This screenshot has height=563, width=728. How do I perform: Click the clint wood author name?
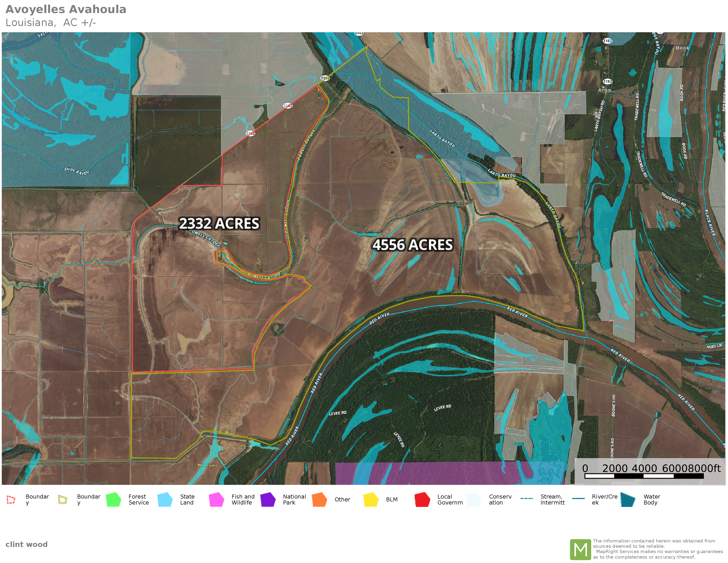[x=27, y=544]
